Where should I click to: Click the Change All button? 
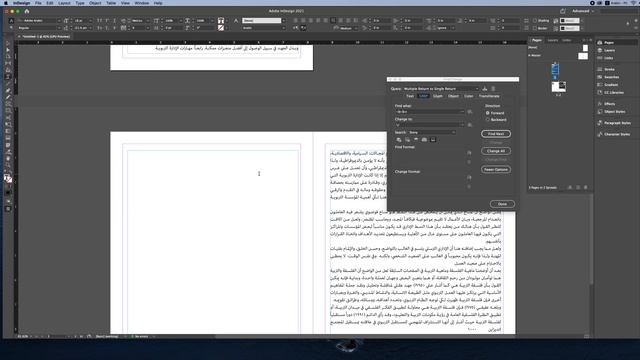point(496,151)
